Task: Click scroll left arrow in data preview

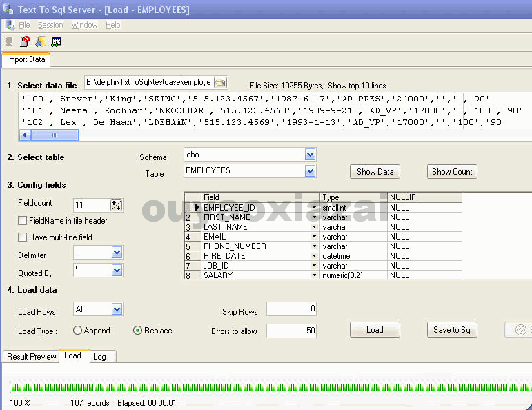Action: [x=26, y=135]
